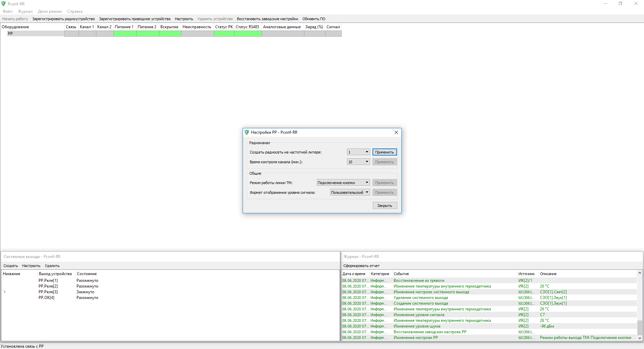Open the Справка menu

click(x=75, y=11)
